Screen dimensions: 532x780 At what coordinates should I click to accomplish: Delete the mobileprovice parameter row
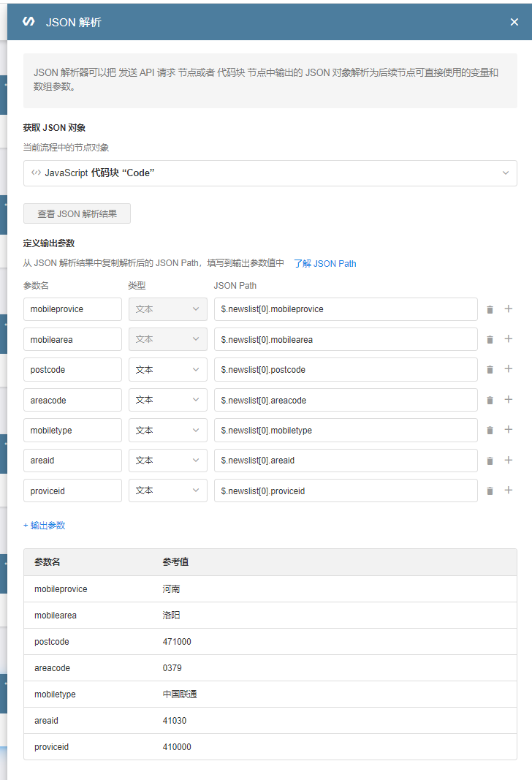[x=490, y=309]
